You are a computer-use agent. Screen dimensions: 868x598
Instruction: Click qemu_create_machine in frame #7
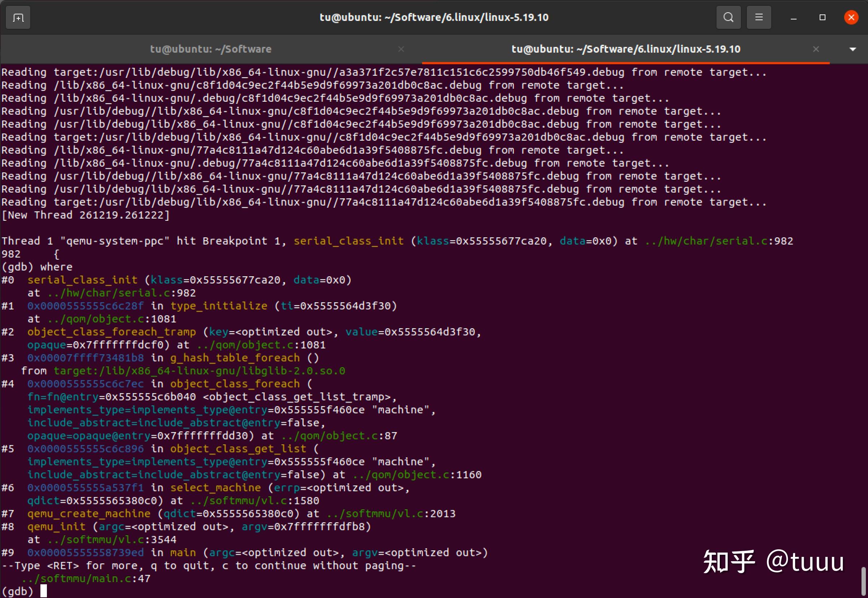tap(89, 514)
